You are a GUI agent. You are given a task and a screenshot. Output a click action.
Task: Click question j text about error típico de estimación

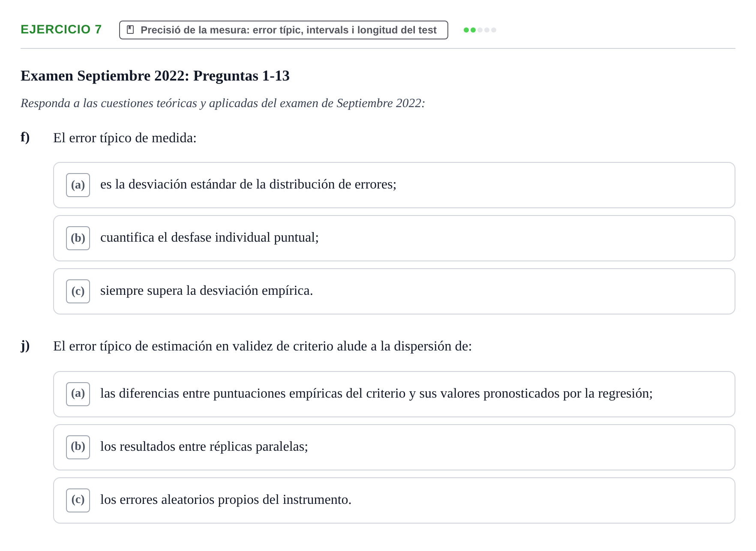262,346
